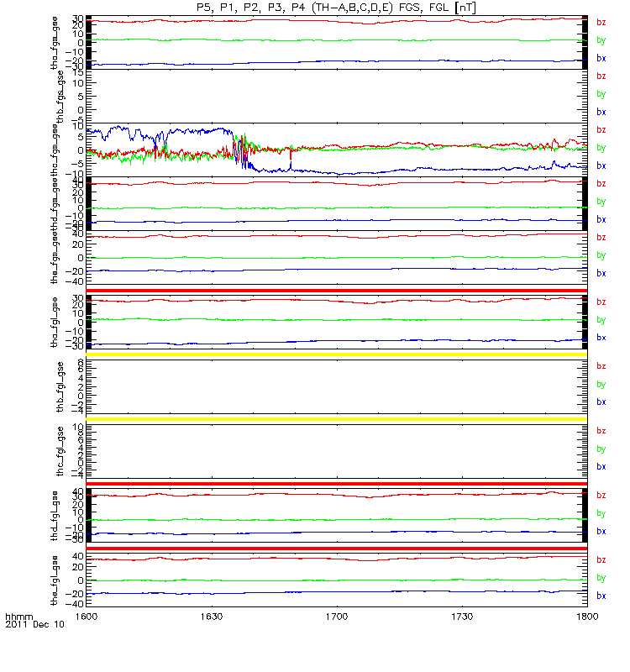Click the by legend of thd_fgs_gse panel
Screen dimensions: 630x672
pos(601,202)
